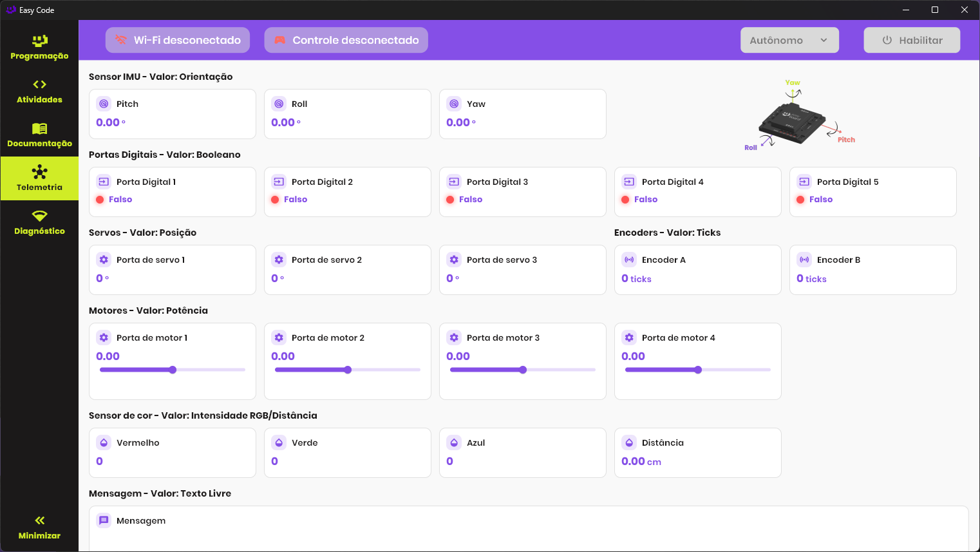Click the Pitch sensor icon
This screenshot has width=980, height=552.
(104, 104)
